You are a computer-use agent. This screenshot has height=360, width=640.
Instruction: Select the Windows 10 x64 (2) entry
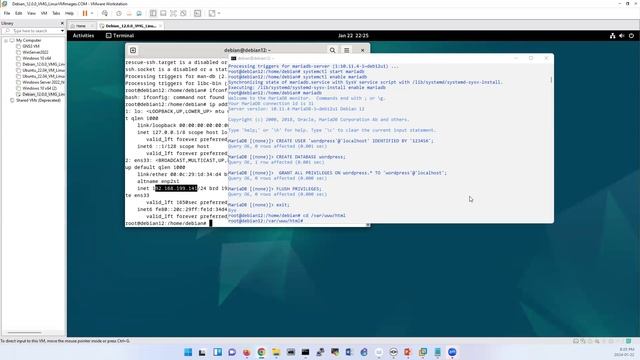point(39,88)
